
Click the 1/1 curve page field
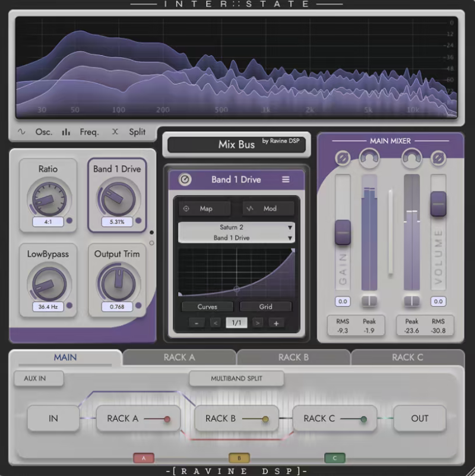[x=236, y=323]
